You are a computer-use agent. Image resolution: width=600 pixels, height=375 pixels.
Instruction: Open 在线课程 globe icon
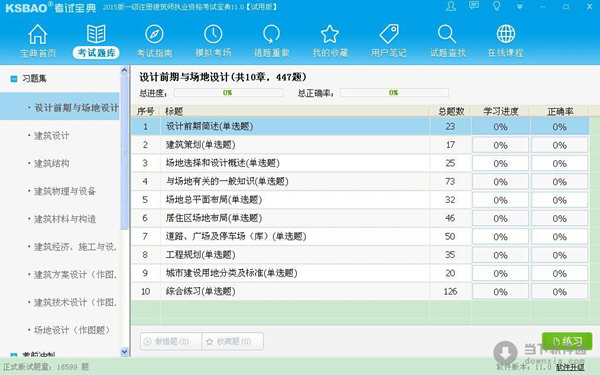[505, 34]
